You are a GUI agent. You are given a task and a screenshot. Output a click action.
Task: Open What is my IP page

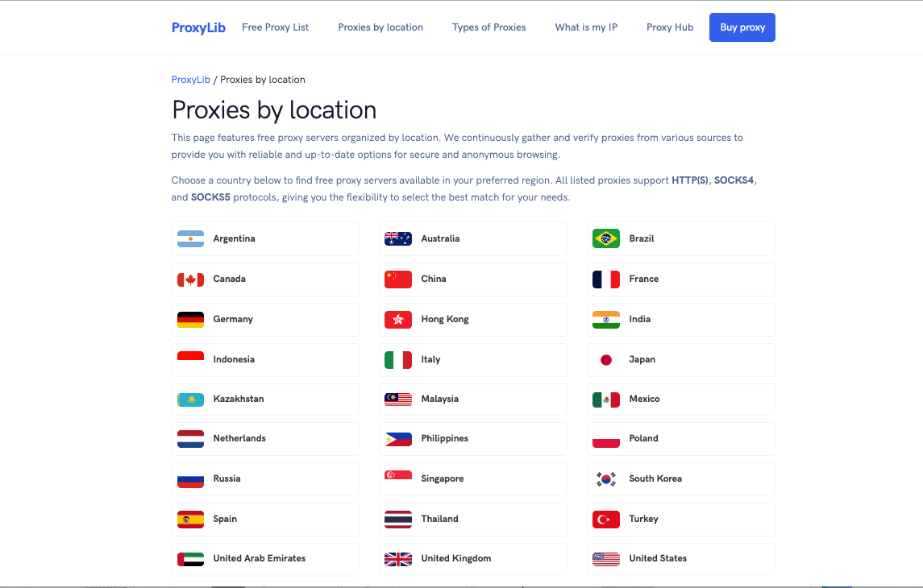(586, 27)
